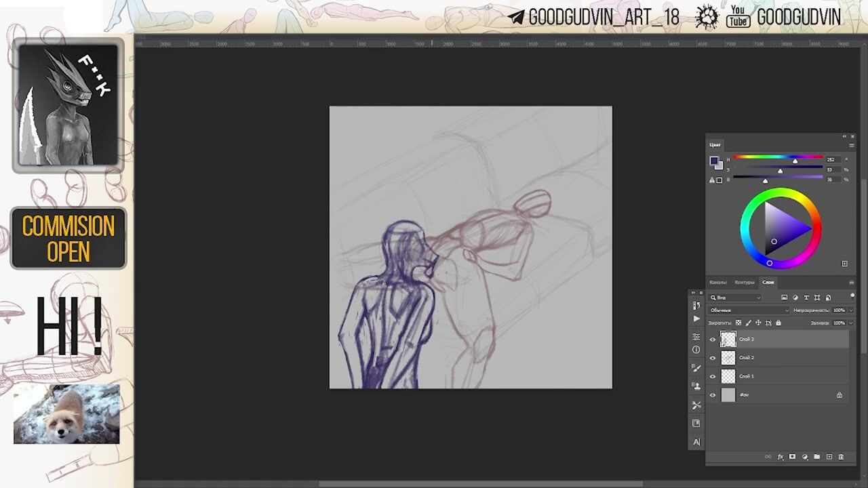Open the layer filter type dropdown Вид

click(736, 298)
